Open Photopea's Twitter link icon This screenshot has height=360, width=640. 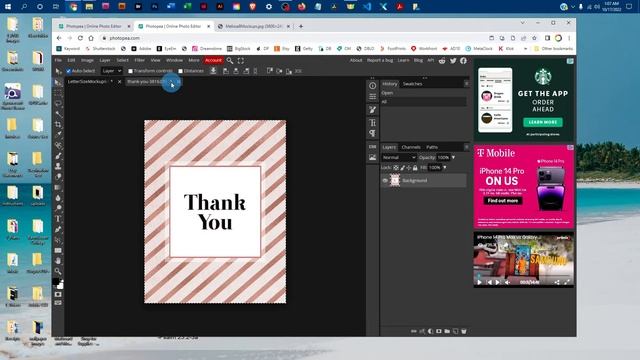[x=453, y=60]
